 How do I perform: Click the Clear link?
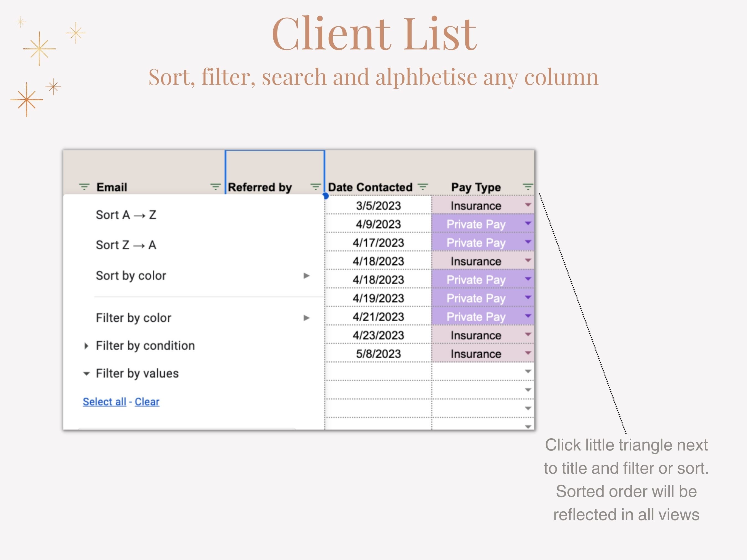point(147,401)
